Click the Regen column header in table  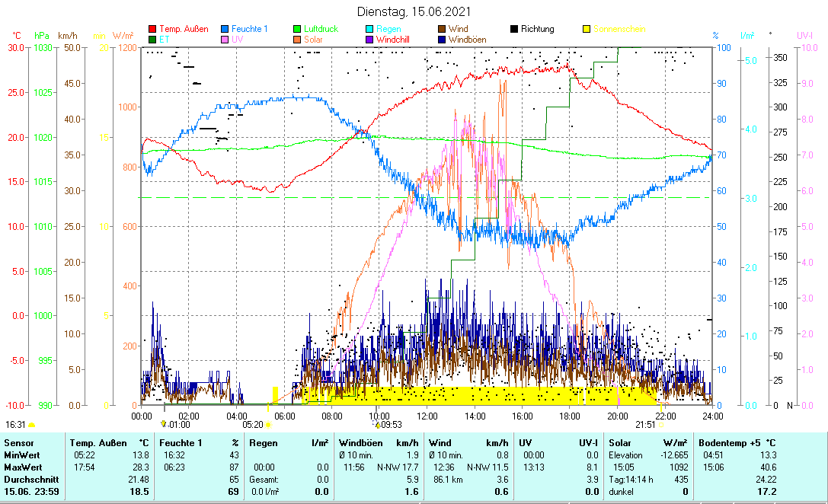pyautogui.click(x=263, y=443)
